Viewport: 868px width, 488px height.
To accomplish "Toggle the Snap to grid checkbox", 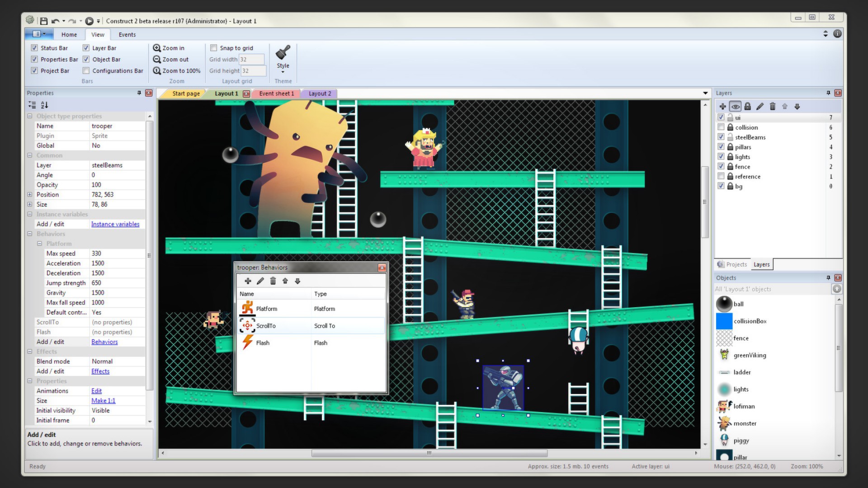I will [x=213, y=47].
